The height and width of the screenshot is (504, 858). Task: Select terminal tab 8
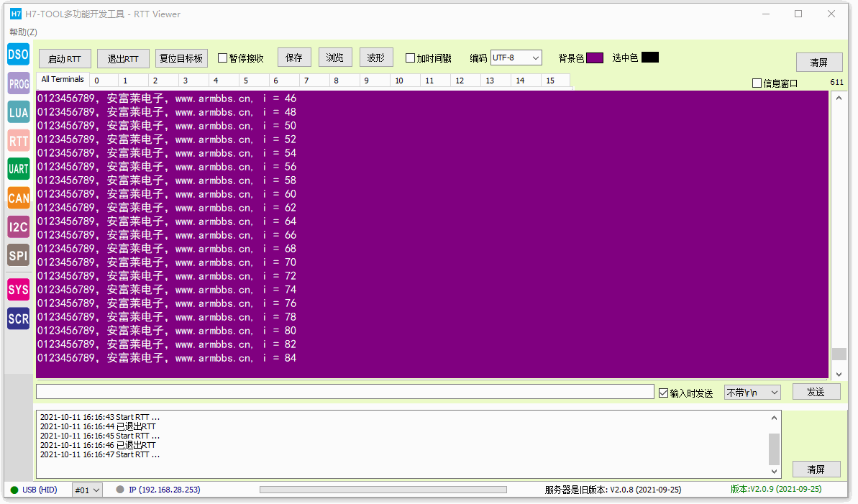coord(344,81)
